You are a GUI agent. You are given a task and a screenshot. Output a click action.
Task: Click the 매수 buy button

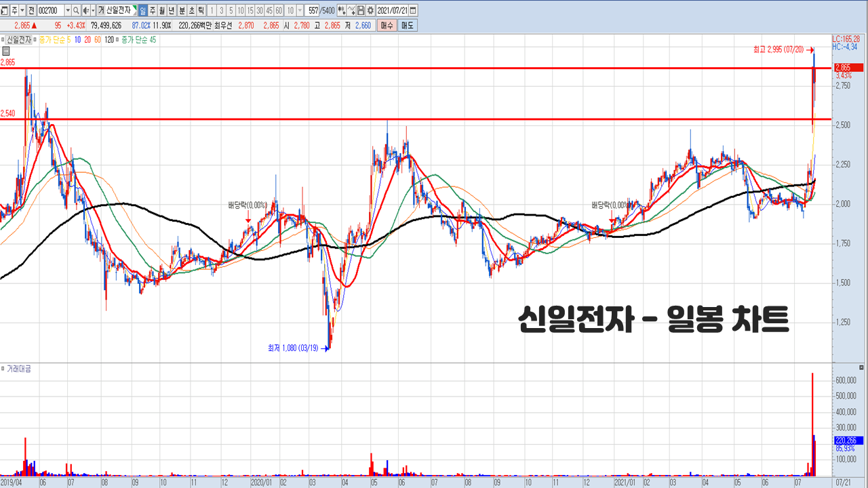[387, 25]
